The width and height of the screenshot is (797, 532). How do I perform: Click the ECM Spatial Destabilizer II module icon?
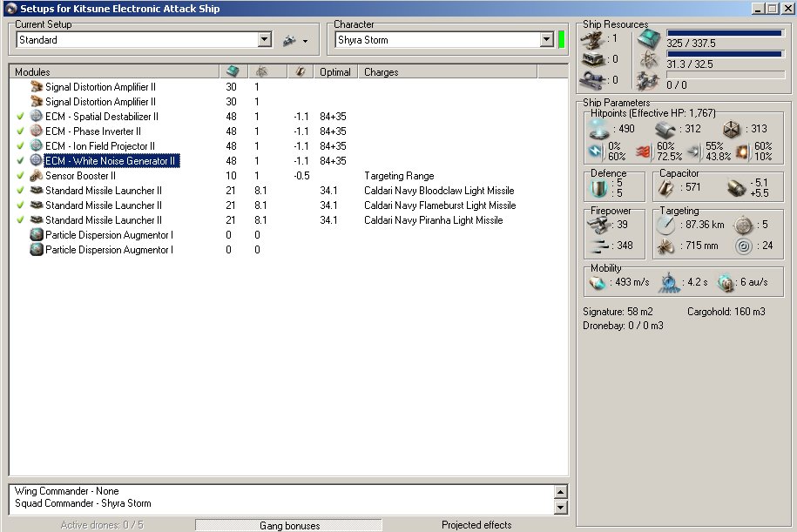pyautogui.click(x=36, y=116)
